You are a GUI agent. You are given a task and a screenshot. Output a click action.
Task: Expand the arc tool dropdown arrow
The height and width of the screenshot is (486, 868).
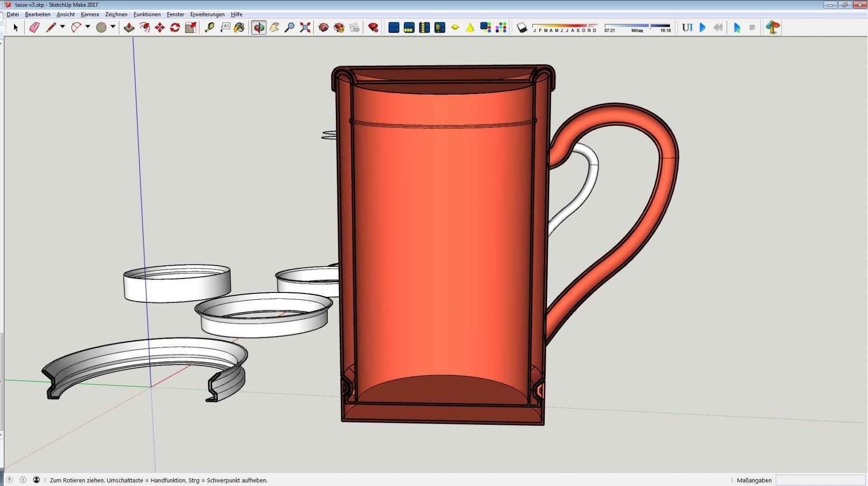click(x=88, y=27)
